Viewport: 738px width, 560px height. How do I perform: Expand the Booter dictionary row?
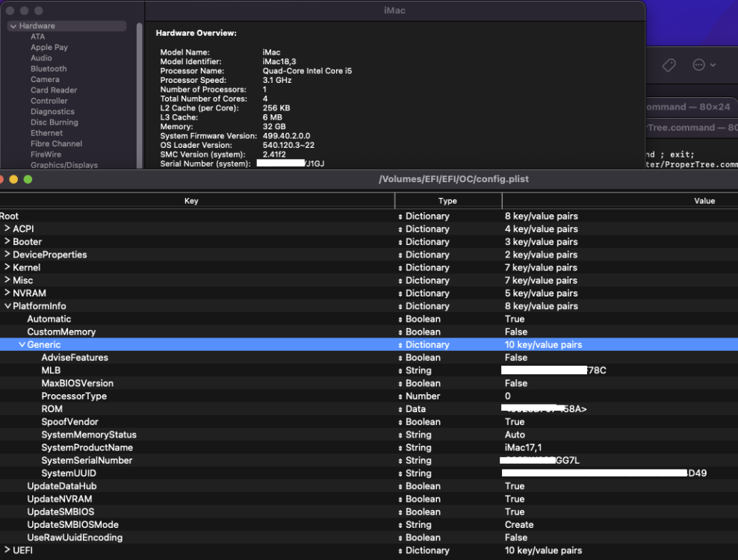[7, 241]
